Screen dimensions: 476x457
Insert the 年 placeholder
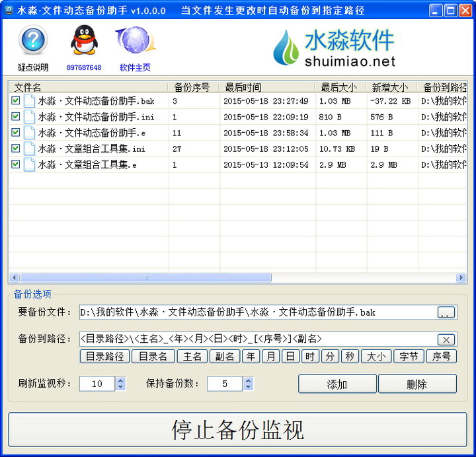251,357
